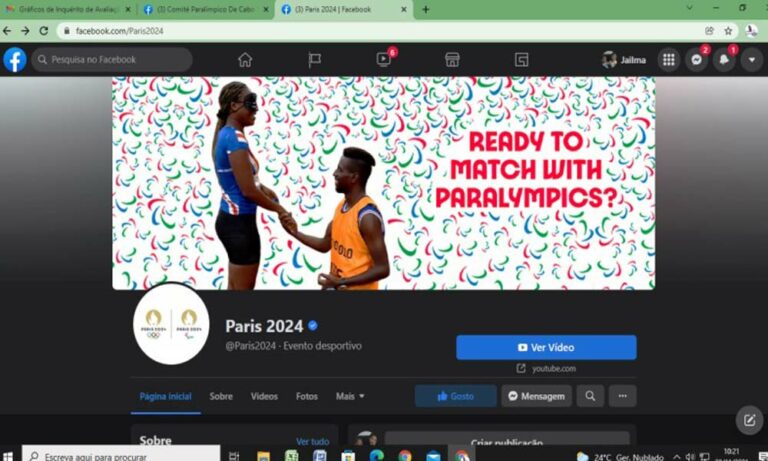Image resolution: width=768 pixels, height=461 pixels.
Task: Open the Pages flag icon
Action: [x=314, y=60]
